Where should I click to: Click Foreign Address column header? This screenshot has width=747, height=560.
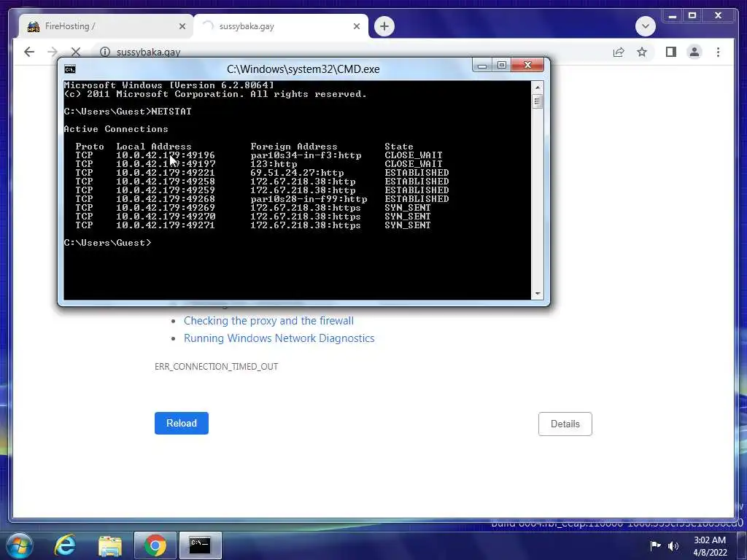click(294, 147)
